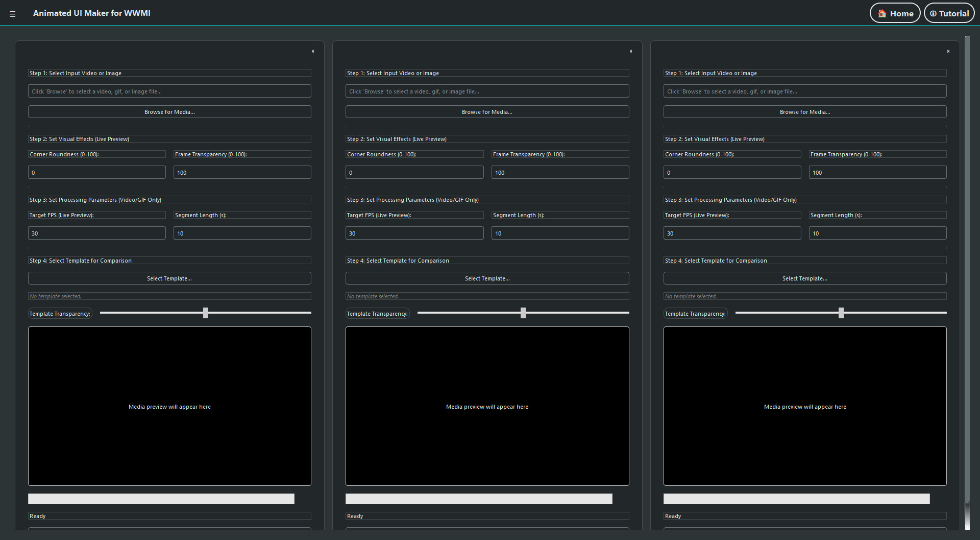Close the first panel with X icon
Image resolution: width=980 pixels, height=540 pixels.
313,52
